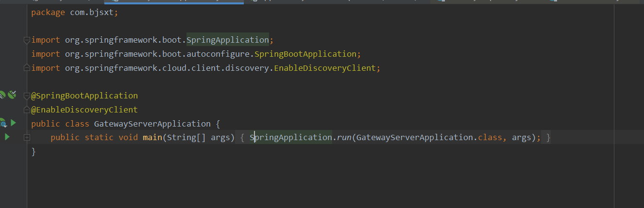This screenshot has width=644, height=208.
Task: Click the void keyword in main signature
Action: 128,138
